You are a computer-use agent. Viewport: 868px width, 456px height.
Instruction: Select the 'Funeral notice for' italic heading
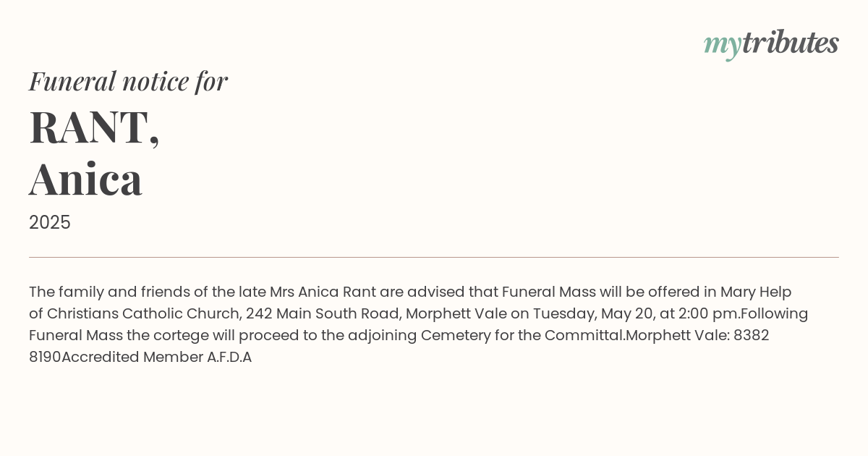pos(128,81)
